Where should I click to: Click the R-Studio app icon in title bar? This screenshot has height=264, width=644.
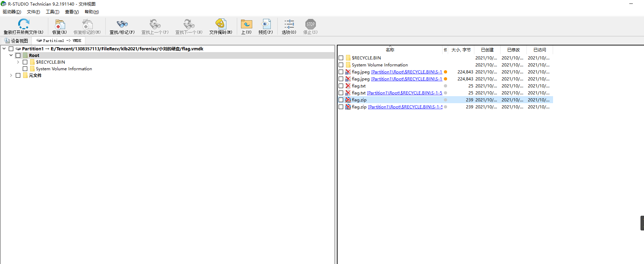click(3, 4)
